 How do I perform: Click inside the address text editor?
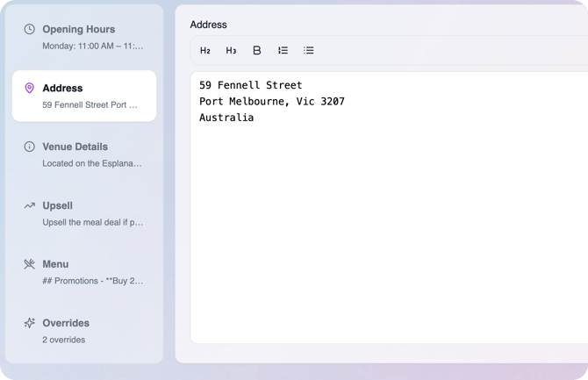(x=390, y=207)
